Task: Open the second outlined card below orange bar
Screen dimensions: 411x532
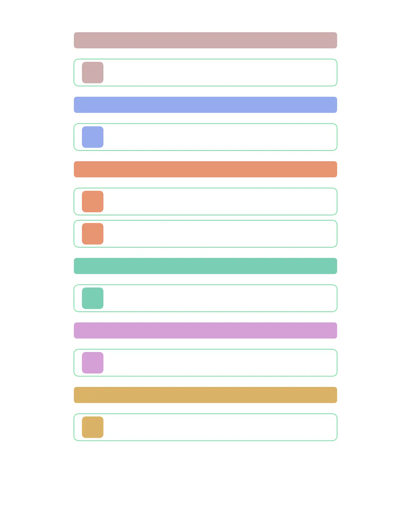Action: (x=205, y=234)
